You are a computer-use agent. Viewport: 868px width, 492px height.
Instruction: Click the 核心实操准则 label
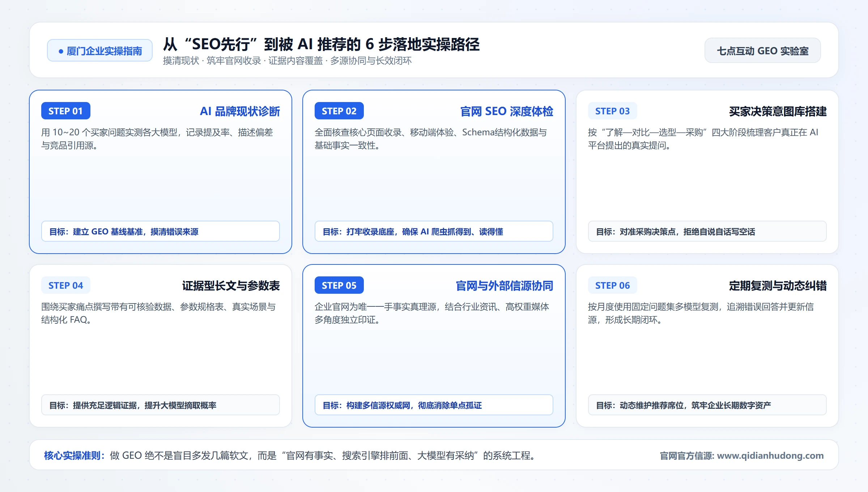click(75, 455)
